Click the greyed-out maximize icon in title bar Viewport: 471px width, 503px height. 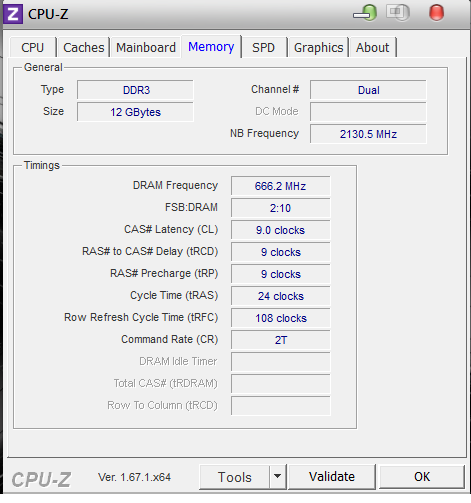[x=398, y=13]
